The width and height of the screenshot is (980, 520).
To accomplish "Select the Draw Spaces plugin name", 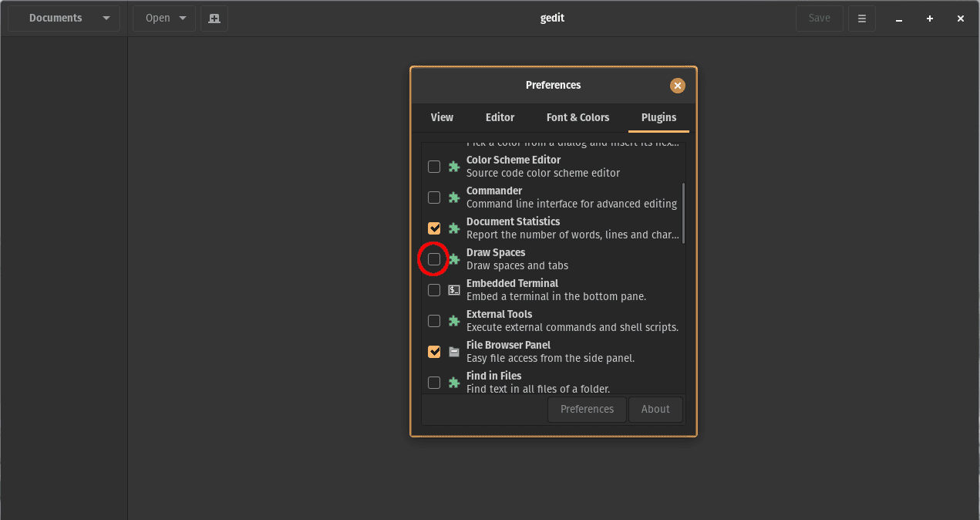I will [x=496, y=253].
